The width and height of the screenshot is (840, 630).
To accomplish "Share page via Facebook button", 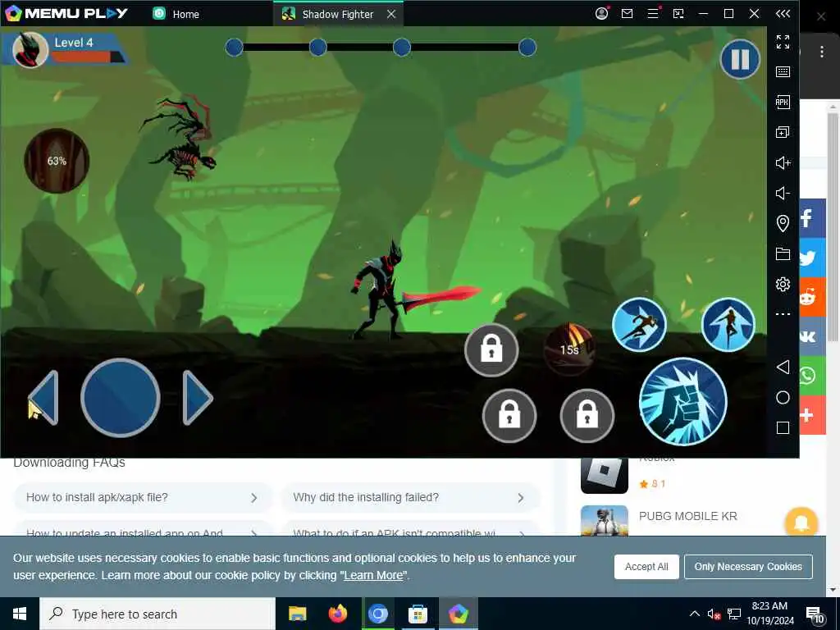I will pos(812,218).
